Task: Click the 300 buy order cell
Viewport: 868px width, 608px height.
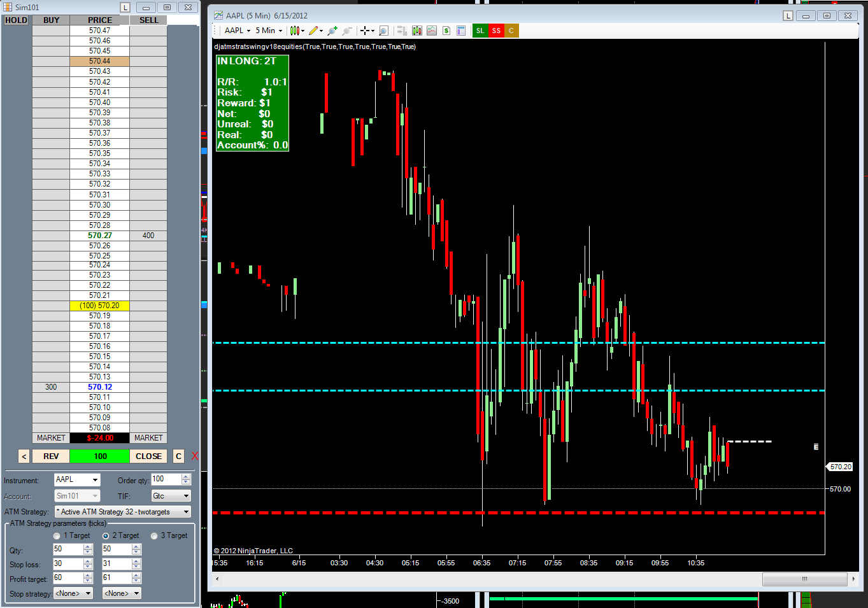Action: (x=51, y=387)
